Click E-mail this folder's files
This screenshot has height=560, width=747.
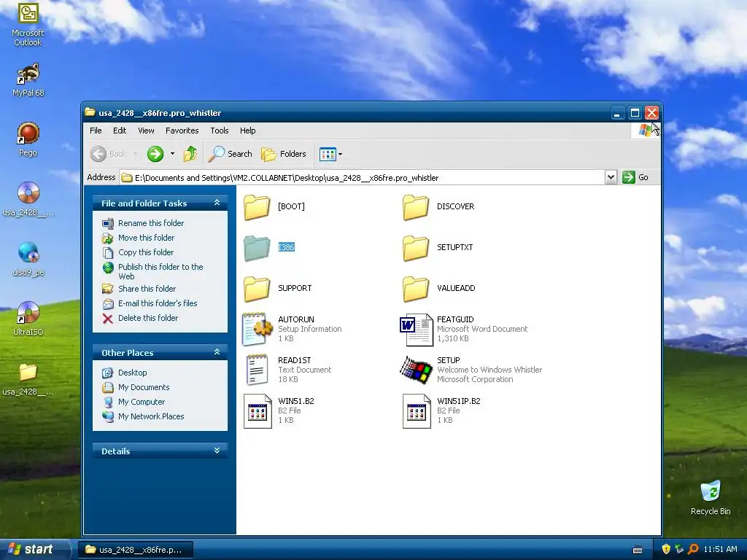point(158,303)
